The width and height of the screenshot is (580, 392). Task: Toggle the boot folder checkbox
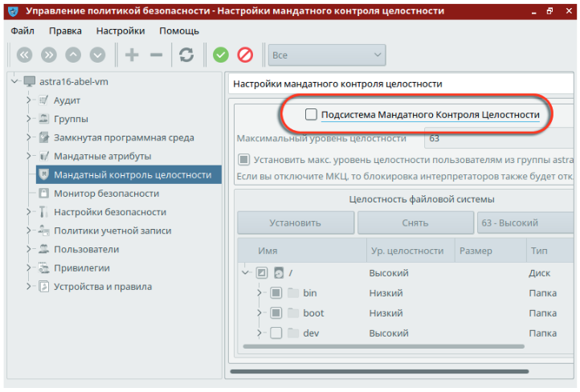(276, 312)
